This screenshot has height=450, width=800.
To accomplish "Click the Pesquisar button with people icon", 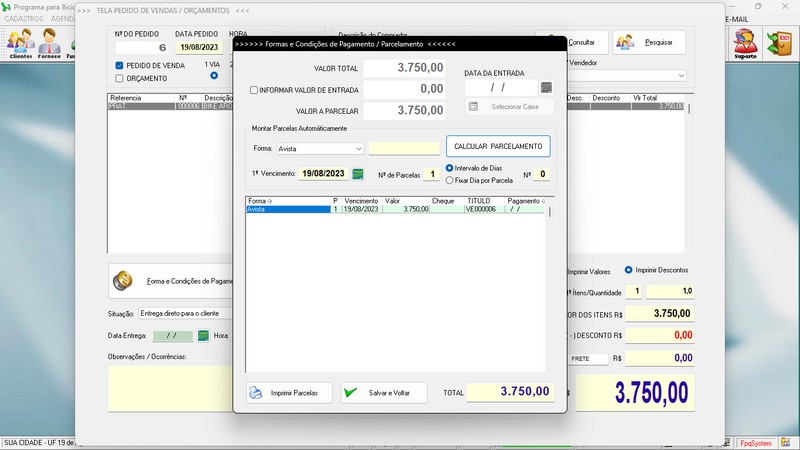I will point(649,42).
